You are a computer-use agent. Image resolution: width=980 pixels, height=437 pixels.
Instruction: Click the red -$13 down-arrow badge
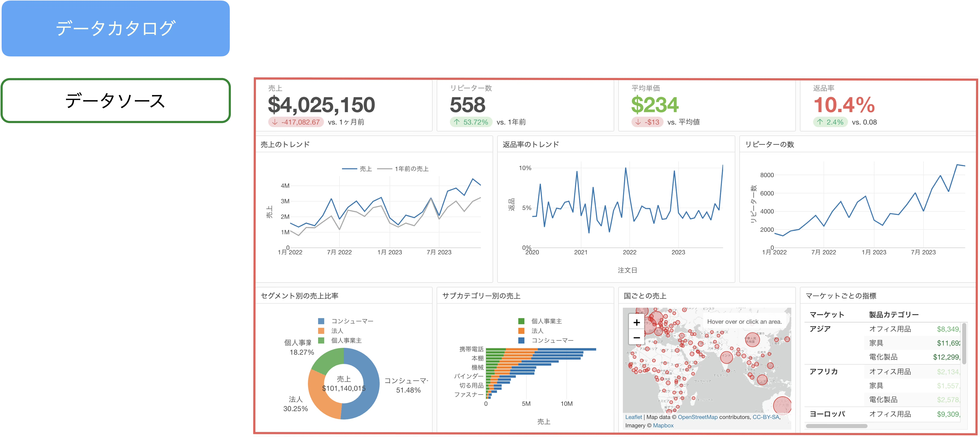point(647,122)
